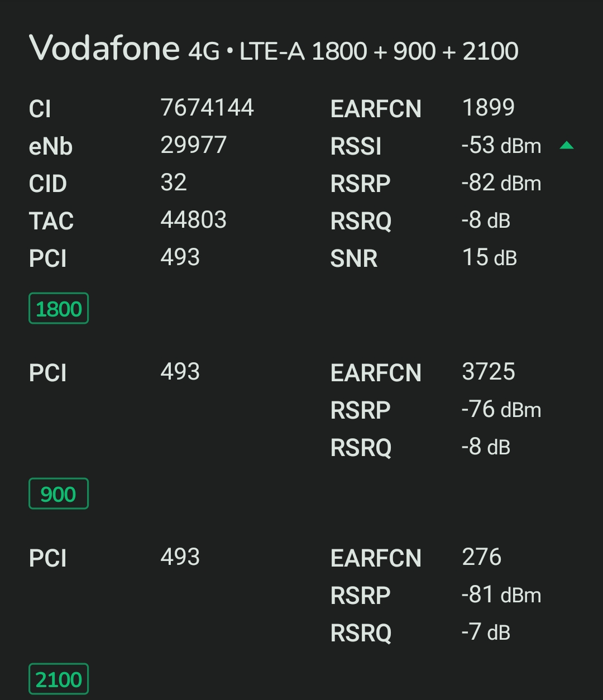Tap the primary cell PCI value 493
Viewport: 603px width, 700px height.
point(180,257)
